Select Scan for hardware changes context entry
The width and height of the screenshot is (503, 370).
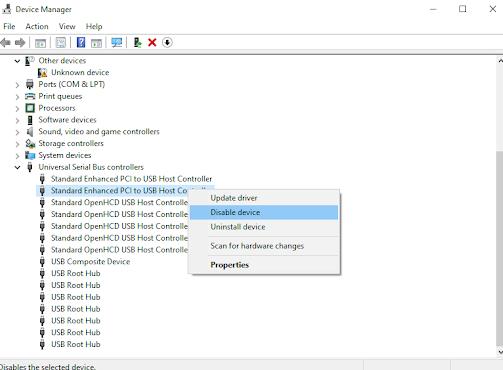point(264,246)
